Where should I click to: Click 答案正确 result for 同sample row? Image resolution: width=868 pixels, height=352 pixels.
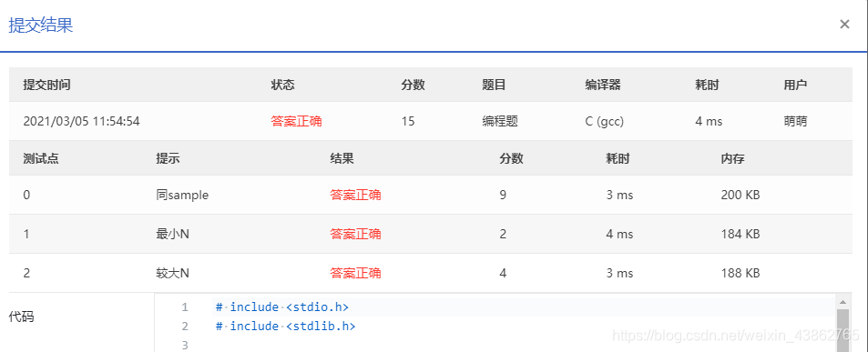tap(355, 195)
